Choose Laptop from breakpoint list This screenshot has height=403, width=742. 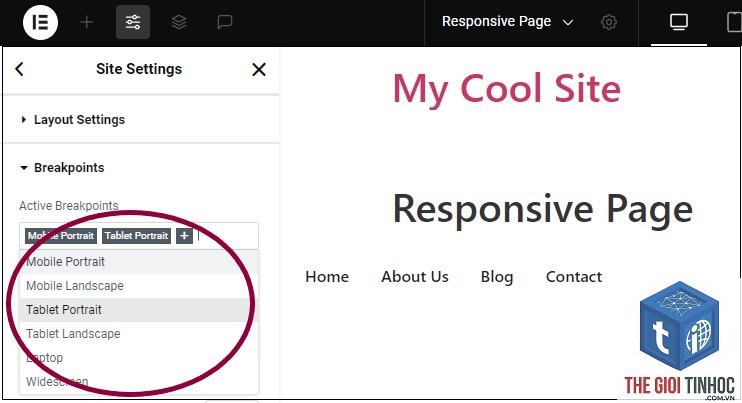point(139,358)
